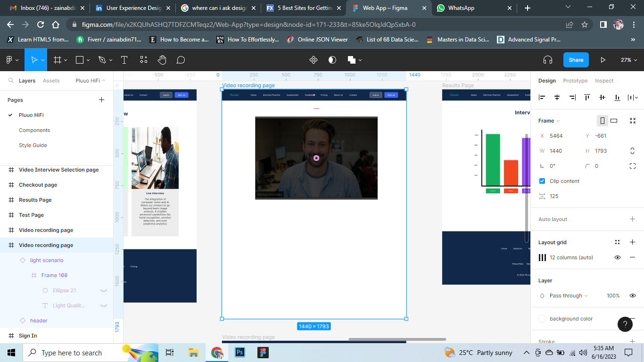Align vertical centers icon
The width and height of the screenshot is (644, 362).
[x=602, y=98]
